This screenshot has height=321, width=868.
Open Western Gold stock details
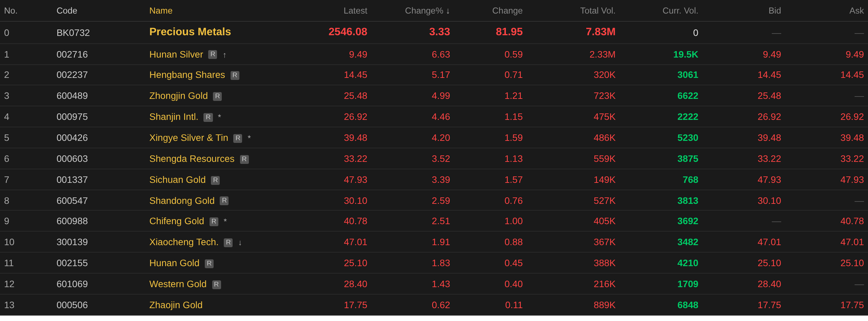tap(178, 284)
